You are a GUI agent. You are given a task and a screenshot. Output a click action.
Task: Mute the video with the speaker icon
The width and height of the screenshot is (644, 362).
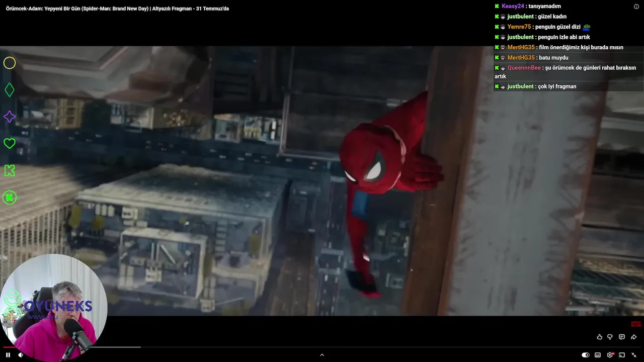tap(21, 355)
